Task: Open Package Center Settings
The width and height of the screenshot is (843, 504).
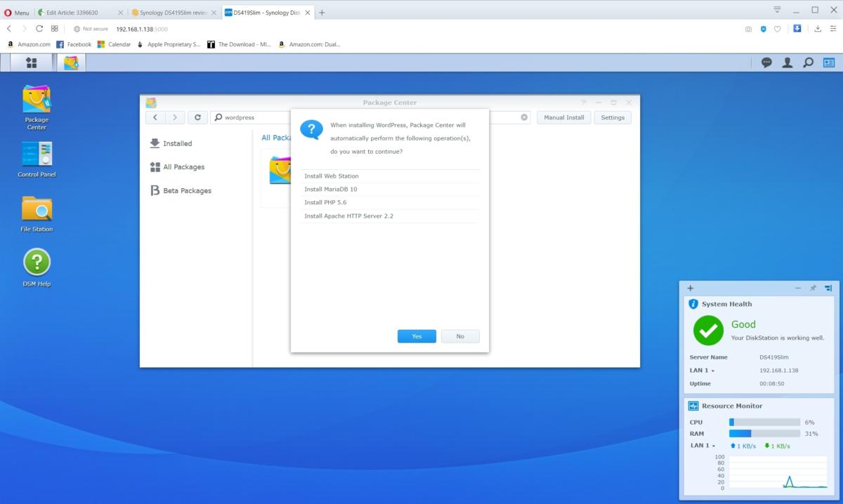Action: [x=613, y=117]
